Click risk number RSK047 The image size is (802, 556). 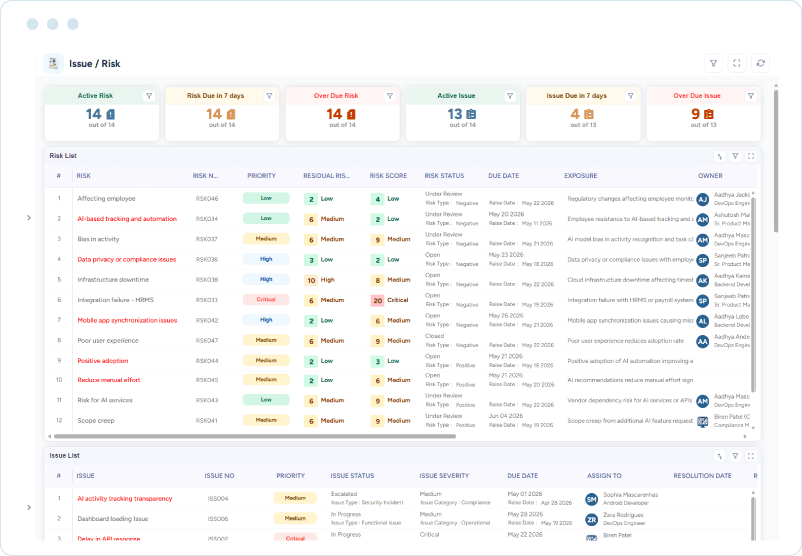(207, 341)
